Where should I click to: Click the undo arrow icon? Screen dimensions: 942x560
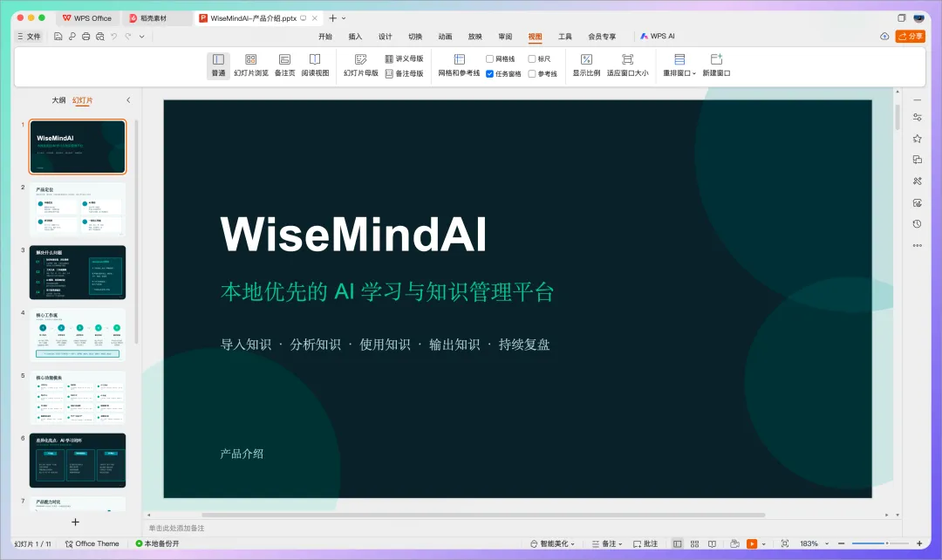(114, 37)
